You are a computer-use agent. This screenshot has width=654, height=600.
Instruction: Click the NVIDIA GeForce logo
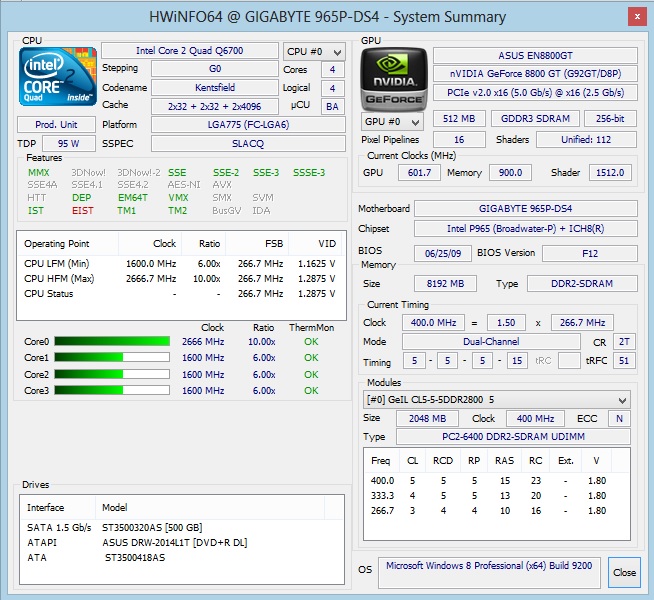pyautogui.click(x=394, y=79)
